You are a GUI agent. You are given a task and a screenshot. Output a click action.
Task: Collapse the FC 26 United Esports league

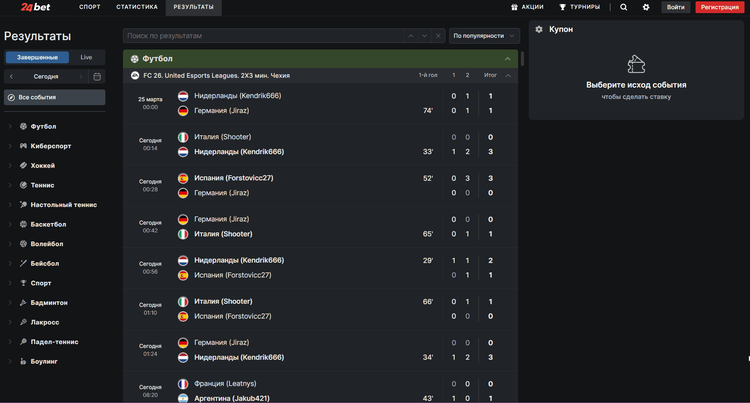click(x=507, y=75)
